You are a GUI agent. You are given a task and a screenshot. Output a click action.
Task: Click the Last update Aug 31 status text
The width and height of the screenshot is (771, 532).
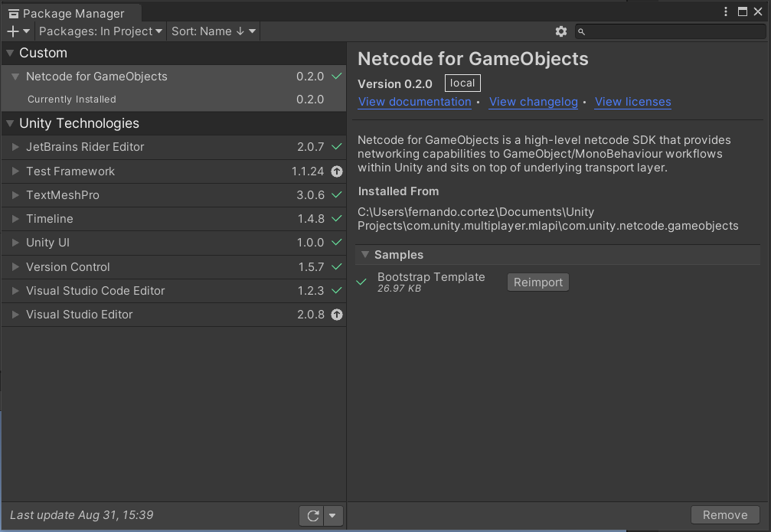82,515
